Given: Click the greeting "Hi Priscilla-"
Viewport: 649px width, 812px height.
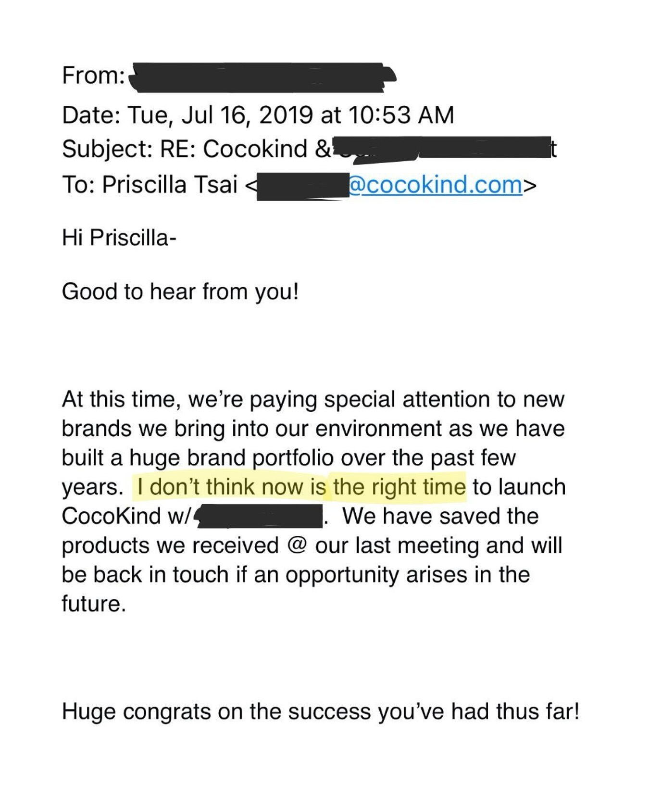Looking at the screenshot, I should [119, 238].
